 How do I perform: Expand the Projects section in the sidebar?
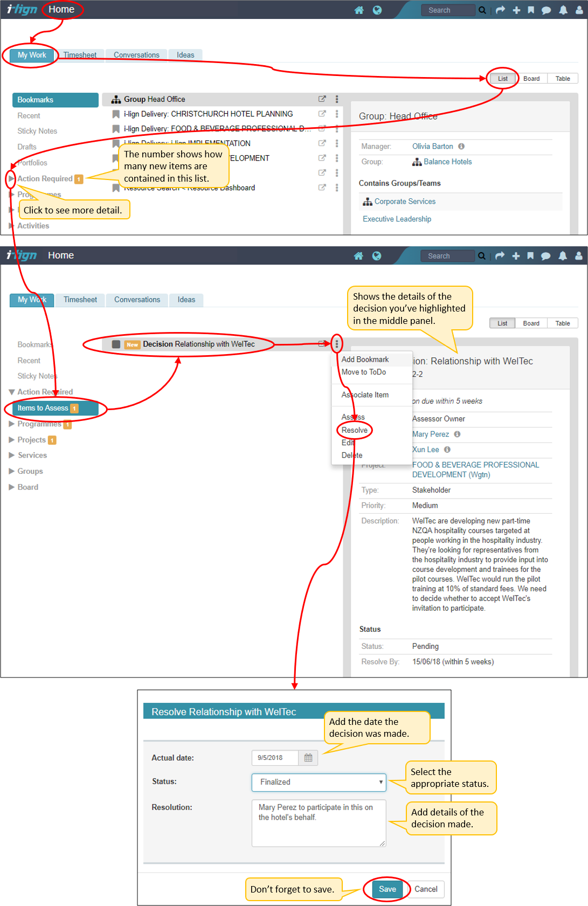click(12, 440)
